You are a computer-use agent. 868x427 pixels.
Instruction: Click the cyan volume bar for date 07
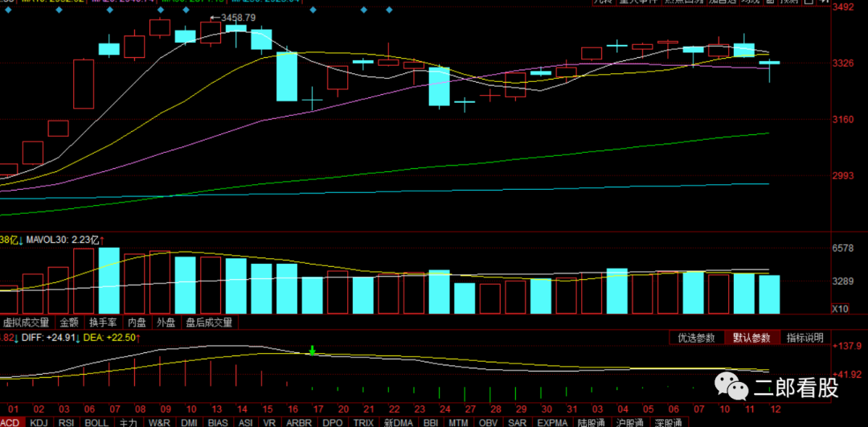pyautogui.click(x=109, y=280)
